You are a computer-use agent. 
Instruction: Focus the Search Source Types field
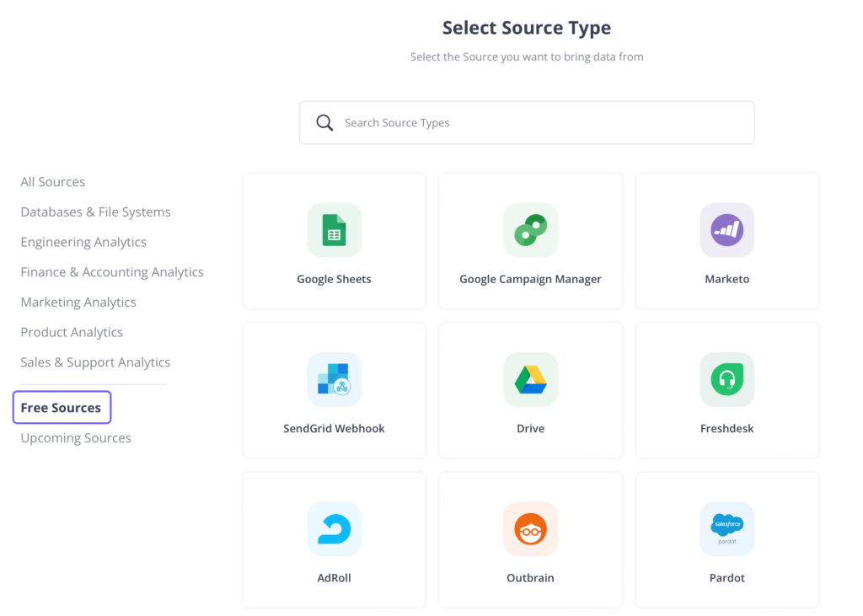[x=539, y=123]
